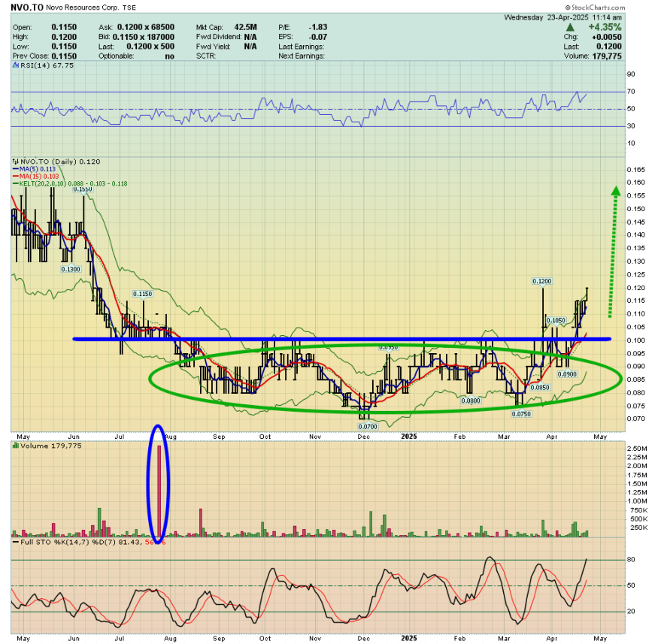Click the 0.0750 low price label
Viewport: 658px width, 644px height.
pyautogui.click(x=521, y=414)
